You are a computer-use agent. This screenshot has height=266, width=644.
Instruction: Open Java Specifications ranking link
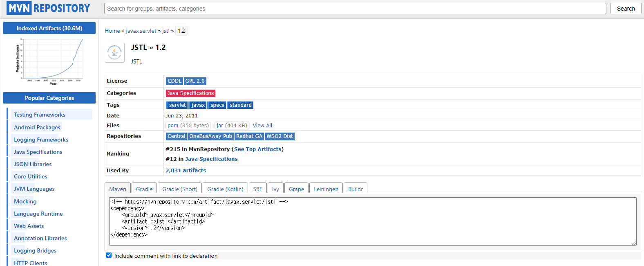(x=211, y=159)
